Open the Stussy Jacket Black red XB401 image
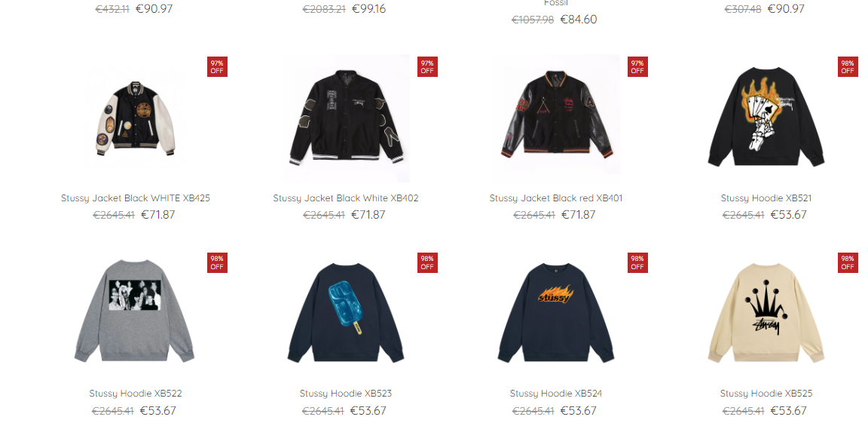The height and width of the screenshot is (423, 868). 556,118
